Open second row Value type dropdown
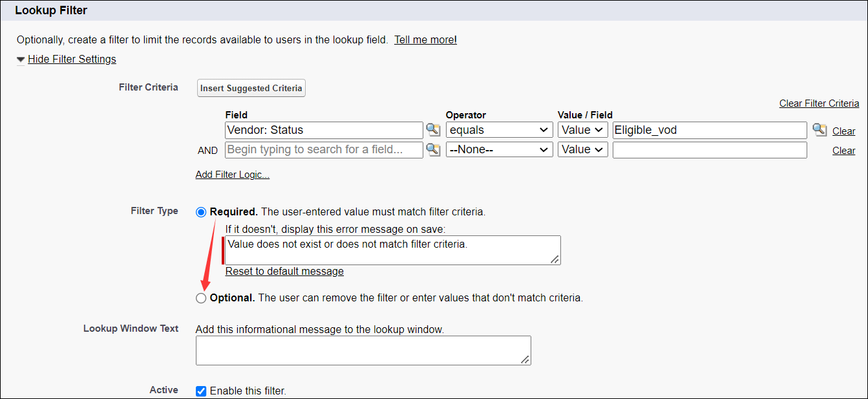Viewport: 868px width, 399px height. pos(582,150)
